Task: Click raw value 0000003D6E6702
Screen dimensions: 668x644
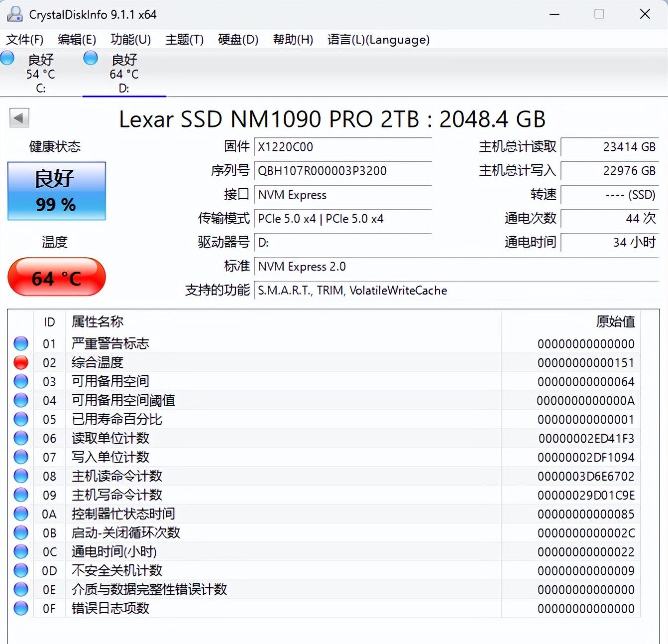Action: tap(586, 476)
